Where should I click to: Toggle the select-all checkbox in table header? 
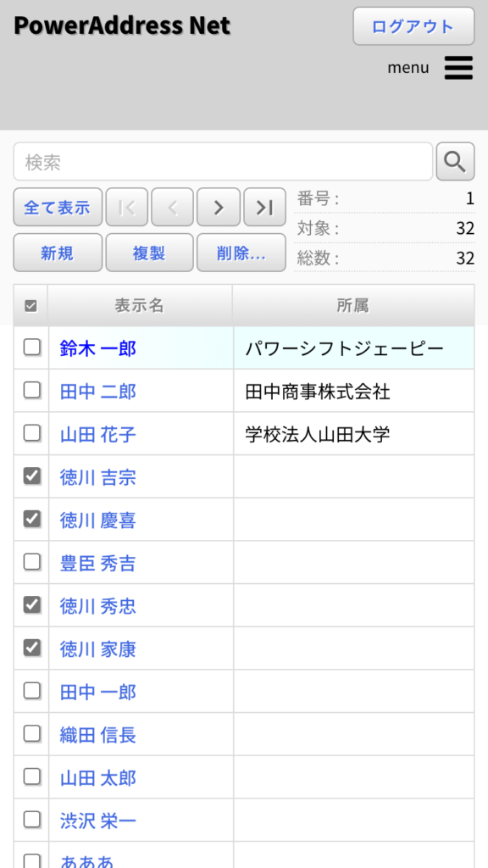(31, 305)
